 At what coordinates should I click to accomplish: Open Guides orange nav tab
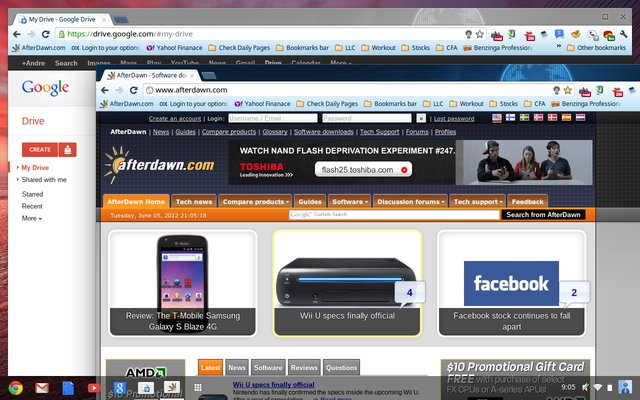(310, 202)
